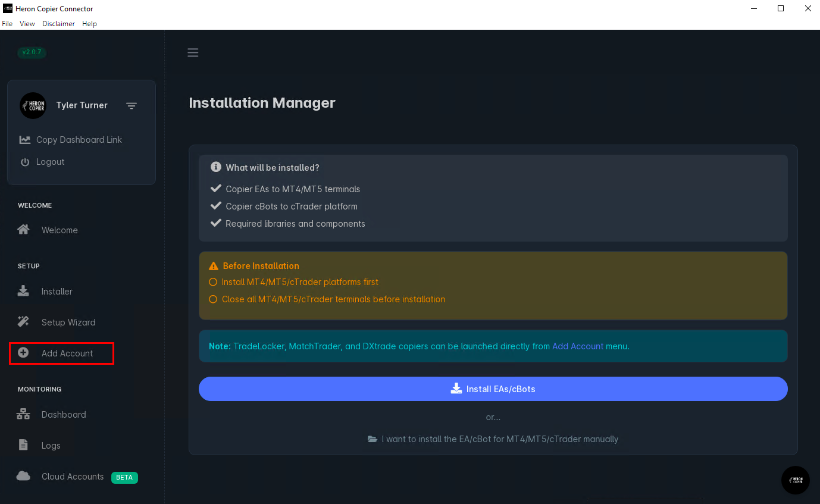Viewport: 820px width, 504px height.
Task: Follow the Add Account link in the note
Action: click(578, 346)
